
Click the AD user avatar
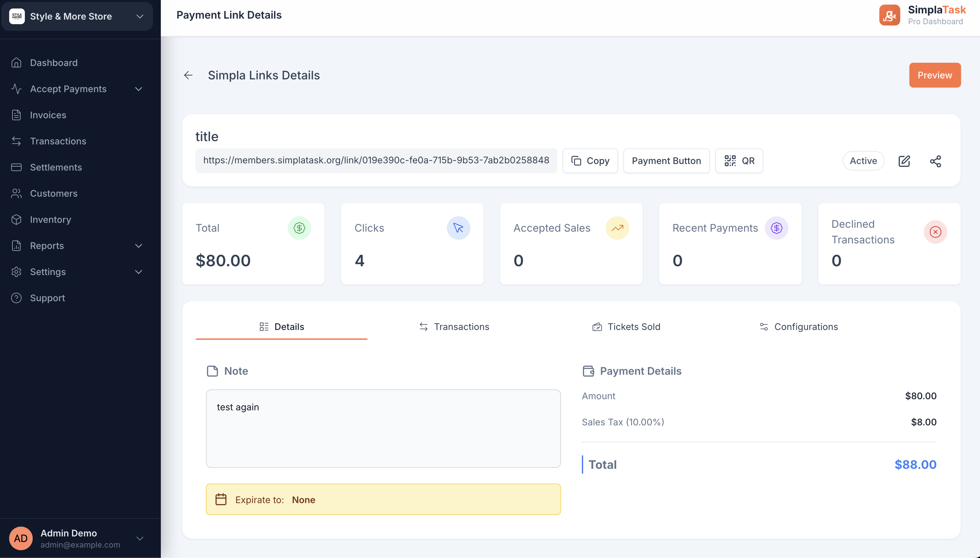click(x=21, y=538)
